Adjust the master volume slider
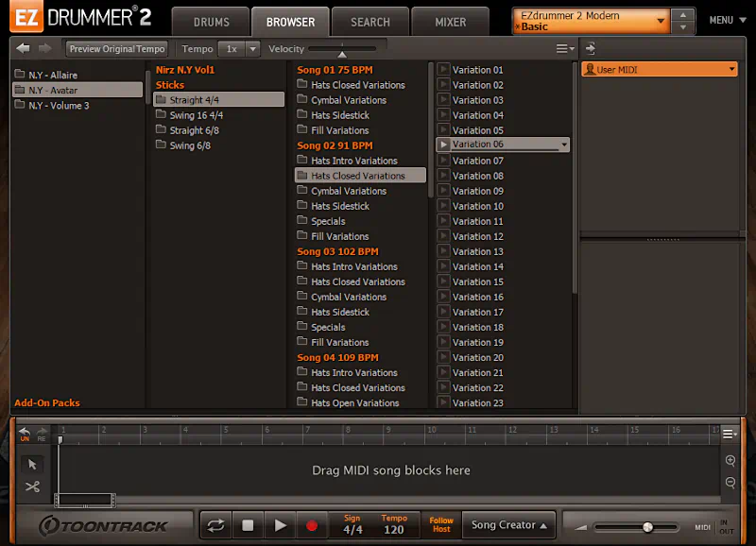This screenshot has height=546, width=756. click(647, 527)
